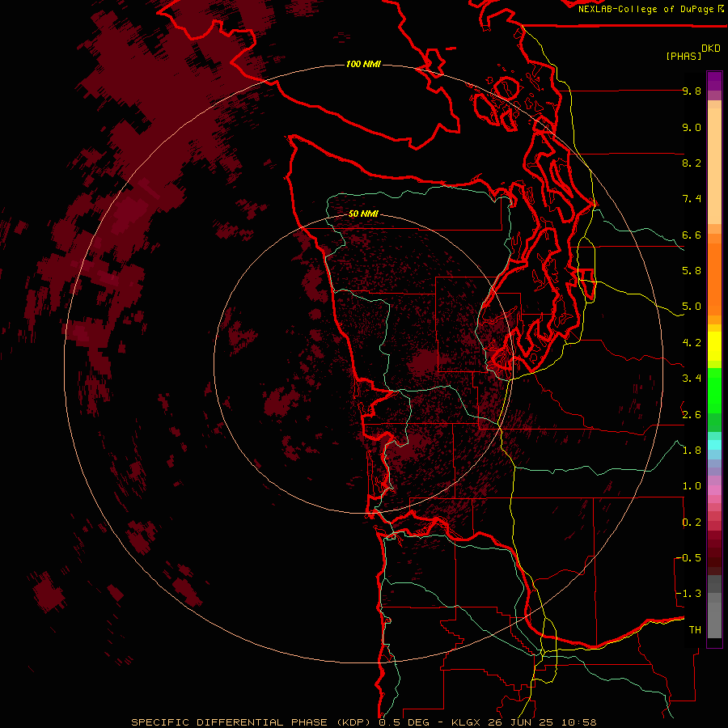Select the 1.8 value on the legend

[x=692, y=451]
